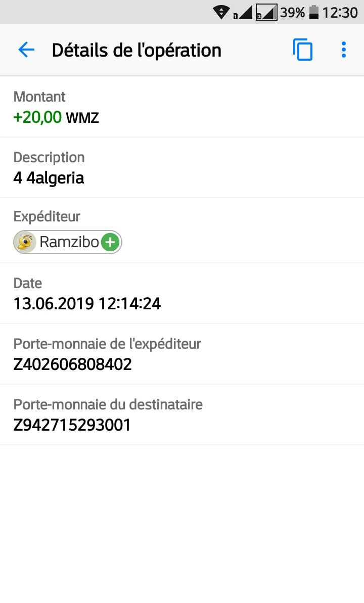Open the Ramzibo sender chip

point(69,243)
